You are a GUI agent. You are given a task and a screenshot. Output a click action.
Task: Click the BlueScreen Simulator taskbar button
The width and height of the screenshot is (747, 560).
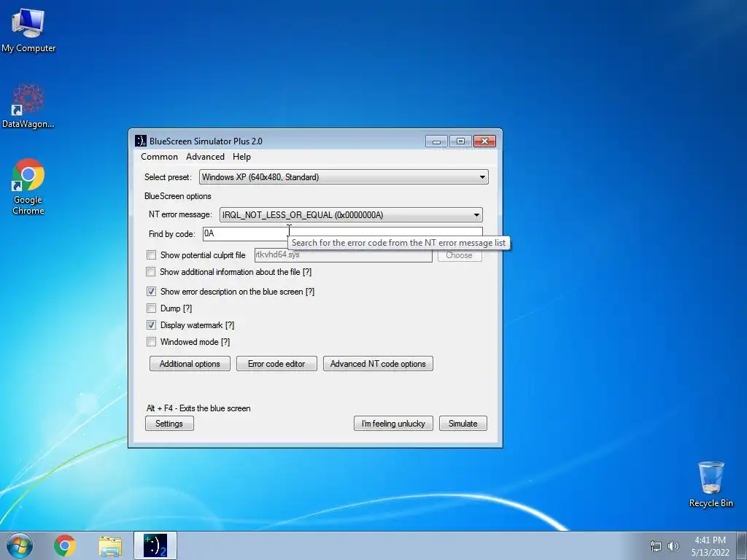155,545
